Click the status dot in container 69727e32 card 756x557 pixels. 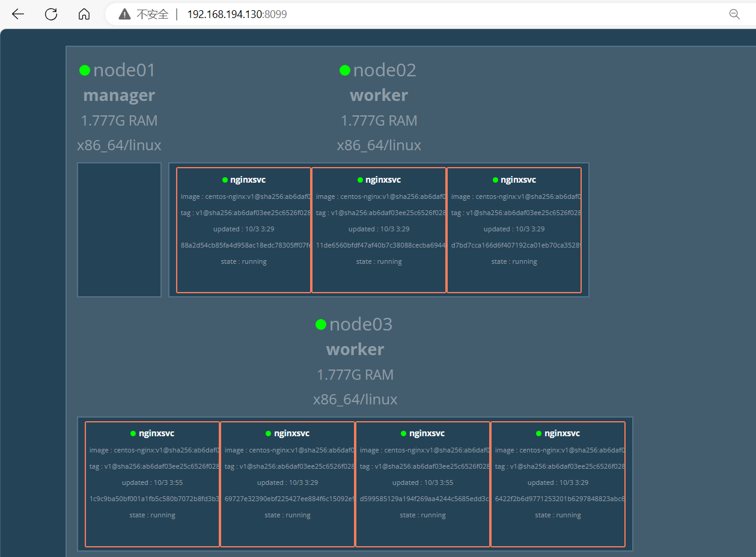click(x=269, y=433)
